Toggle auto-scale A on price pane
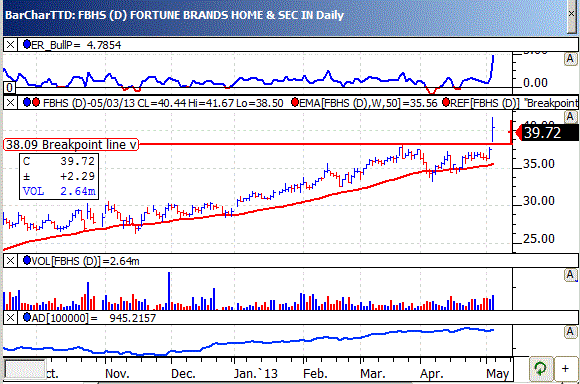This screenshot has width=580, height=384. [570, 117]
